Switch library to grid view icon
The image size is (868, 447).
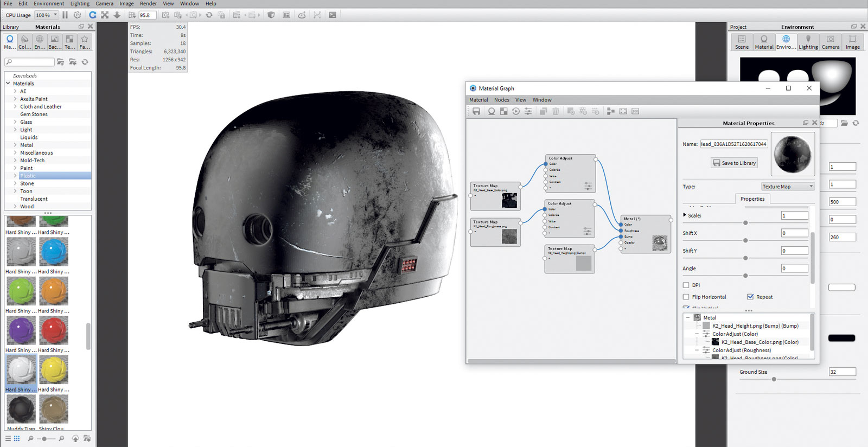pyautogui.click(x=17, y=438)
